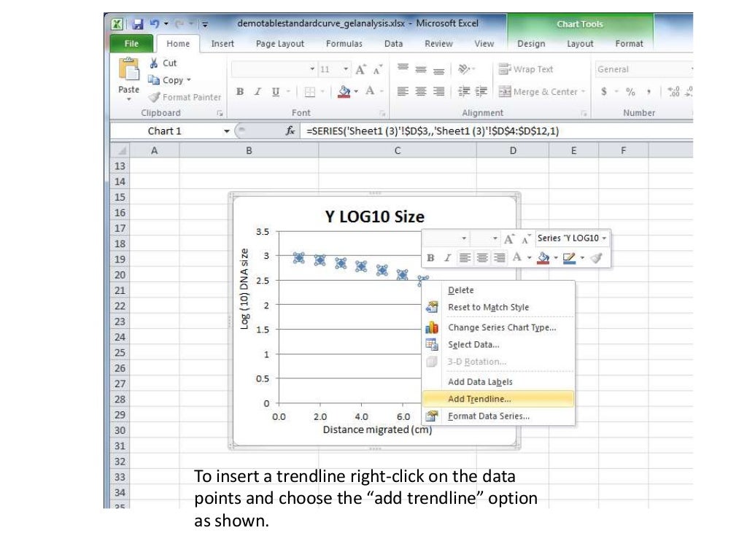Open the Merge & Center dropdown arrow
The image size is (747, 560).
click(x=583, y=91)
